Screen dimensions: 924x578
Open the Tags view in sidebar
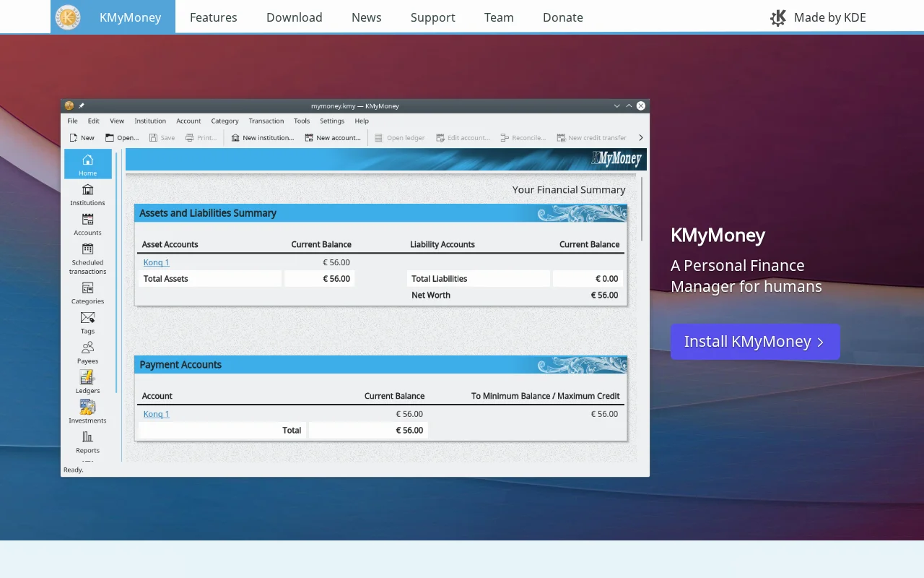pos(87,323)
